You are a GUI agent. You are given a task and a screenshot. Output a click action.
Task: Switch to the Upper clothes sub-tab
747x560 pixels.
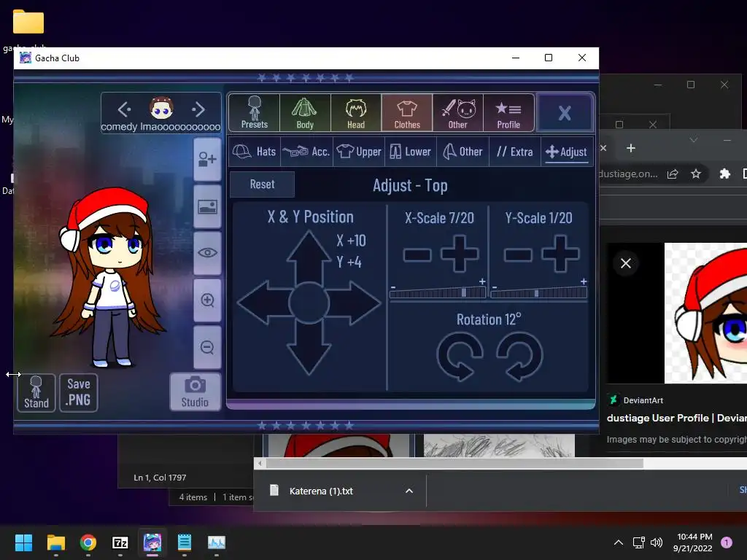pyautogui.click(x=359, y=152)
